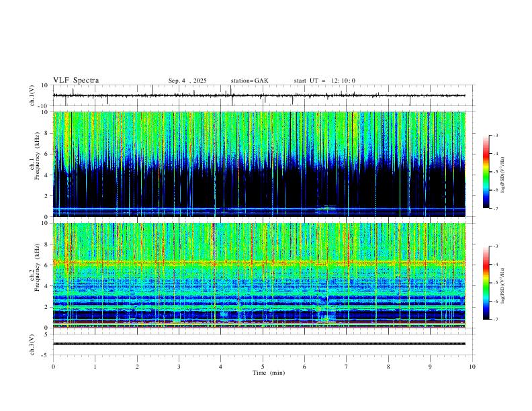
Task: Click the upper colorbar 'log(PSD)(V²/Hz)' label
Action: 503,175
